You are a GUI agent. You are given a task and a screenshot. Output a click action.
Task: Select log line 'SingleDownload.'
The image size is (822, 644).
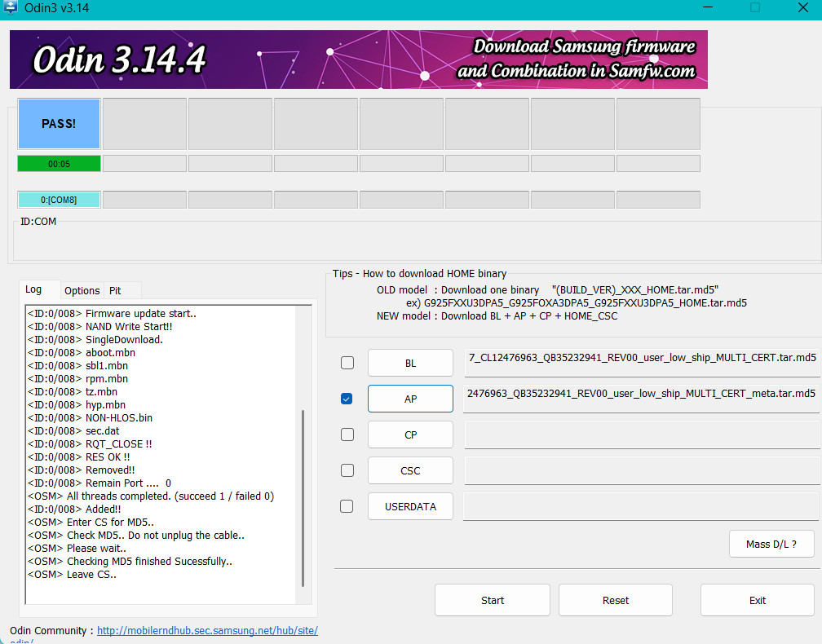(x=95, y=340)
